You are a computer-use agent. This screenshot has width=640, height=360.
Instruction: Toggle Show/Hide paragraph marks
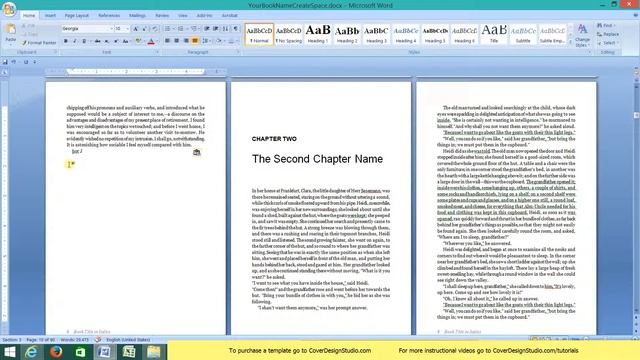pos(236,29)
